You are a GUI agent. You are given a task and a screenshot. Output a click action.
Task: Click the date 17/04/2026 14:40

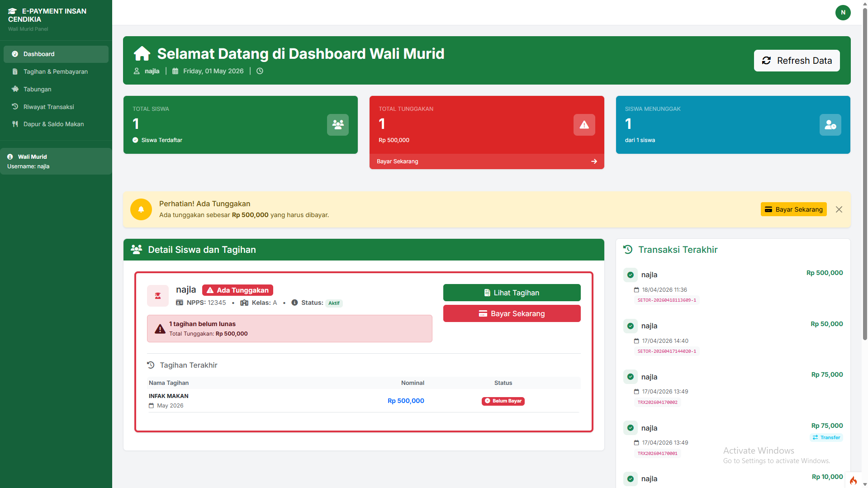pyautogui.click(x=665, y=341)
